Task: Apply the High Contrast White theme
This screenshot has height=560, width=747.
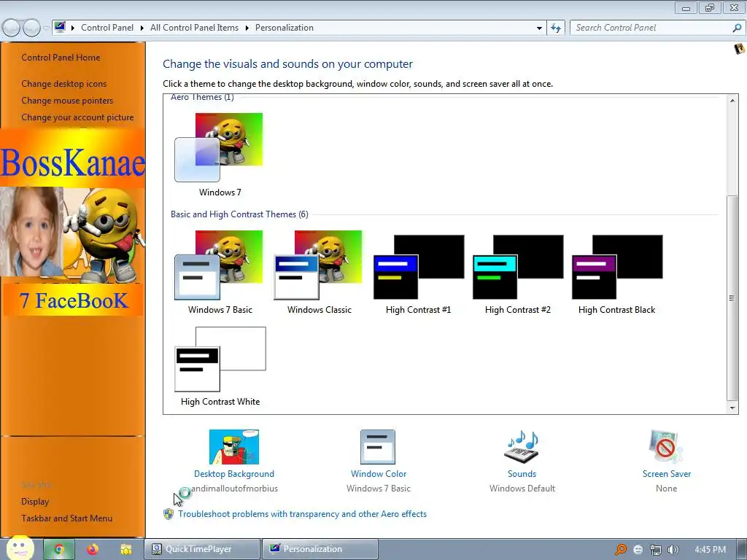Action: (x=220, y=359)
